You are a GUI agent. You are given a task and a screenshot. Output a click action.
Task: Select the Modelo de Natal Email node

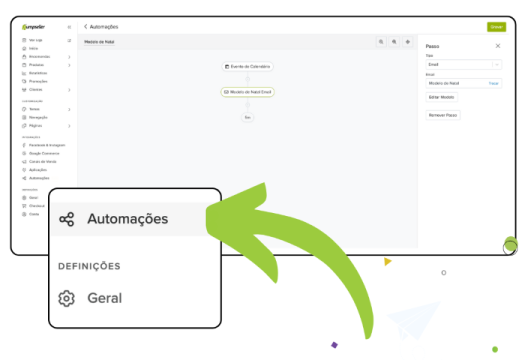coord(247,92)
